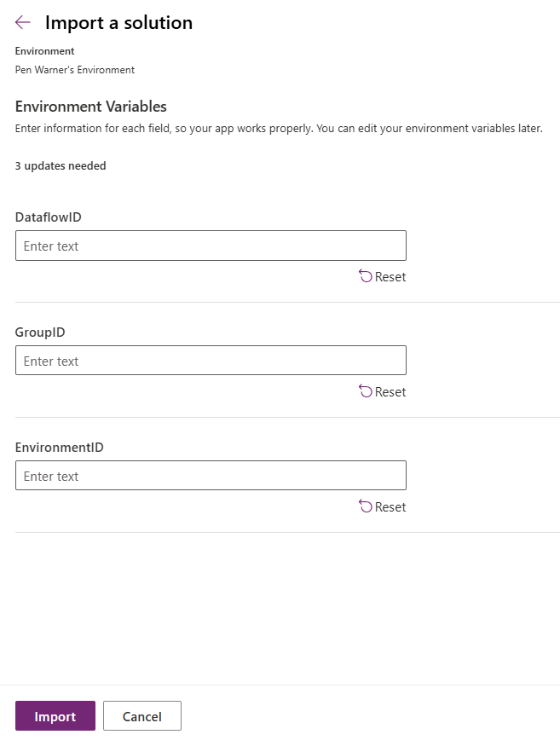Click the DataflowID field label
Screen dimensions: 560x746
pyautogui.click(x=48, y=217)
